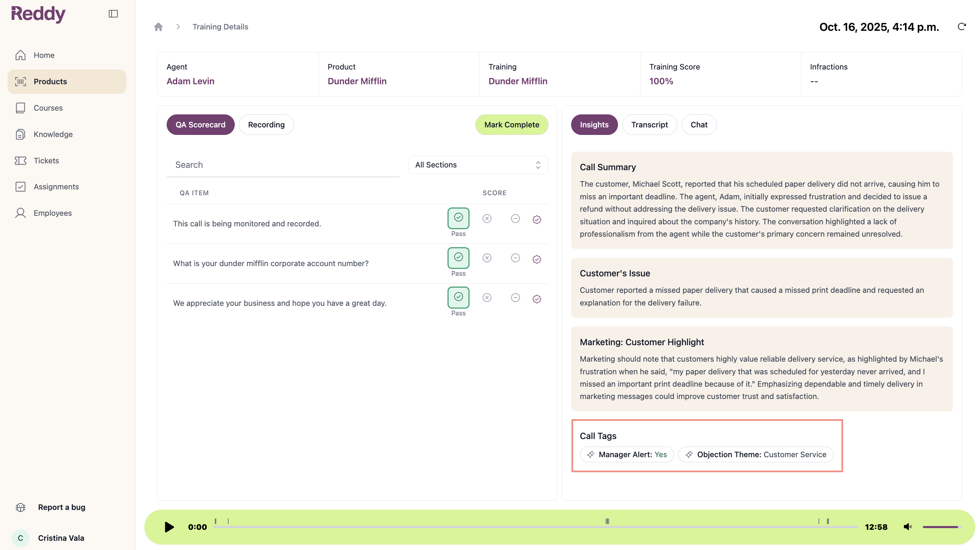The width and height of the screenshot is (980, 550).
Task: Open the Home section in the sidebar
Action: pyautogui.click(x=44, y=55)
